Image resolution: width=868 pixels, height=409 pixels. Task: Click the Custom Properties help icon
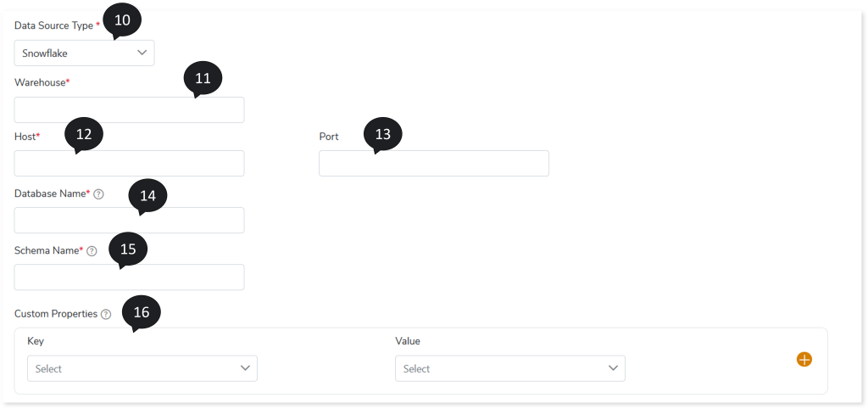pyautogui.click(x=106, y=314)
